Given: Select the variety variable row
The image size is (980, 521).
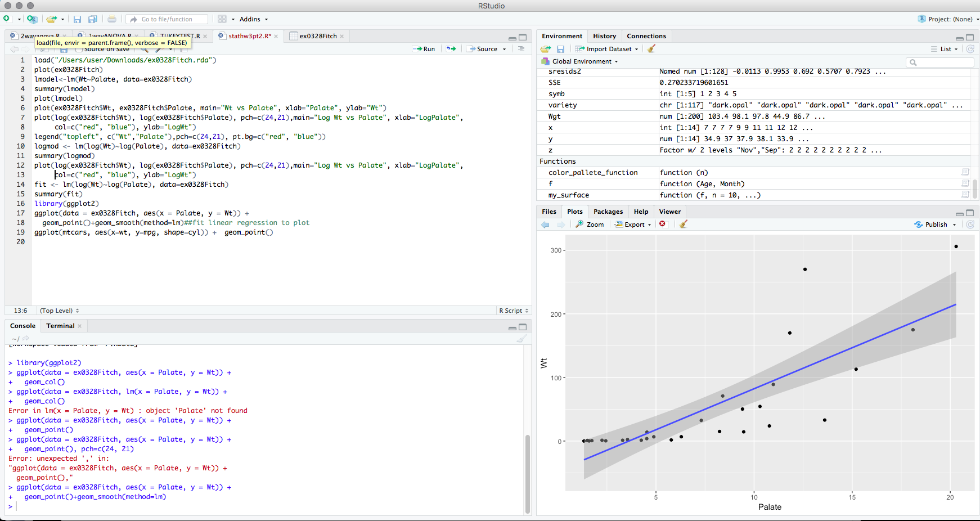Looking at the screenshot, I should 755,105.
